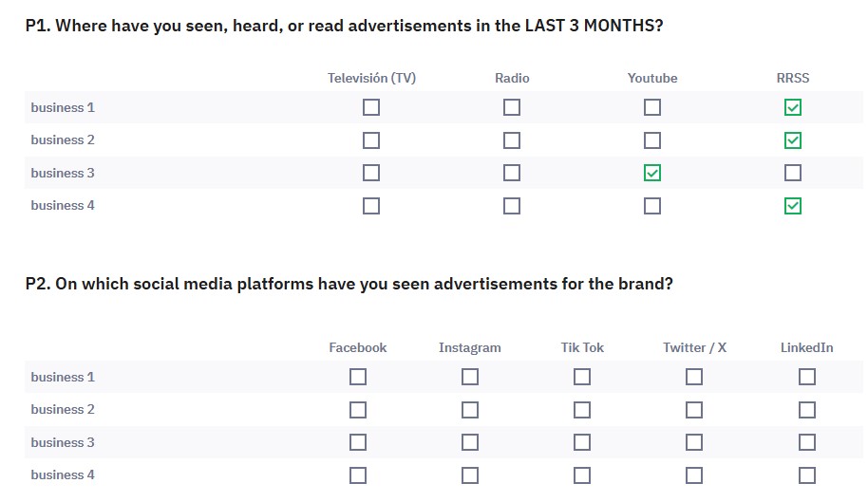Screen dimensions: 868x502
Task: Check RRSS box for business 3
Action: 793,173
